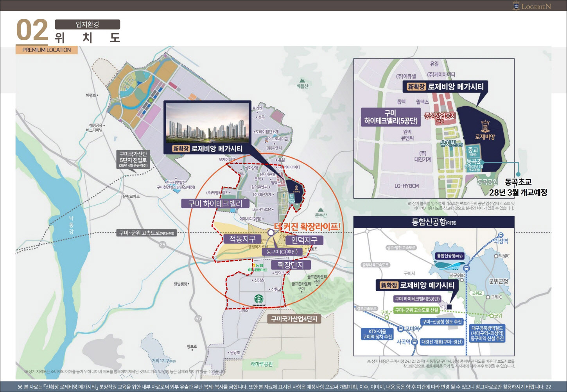Screen dimensions: 567x392
Task: Click the white circle marker at 동구미IC
Action: click(271, 233)
